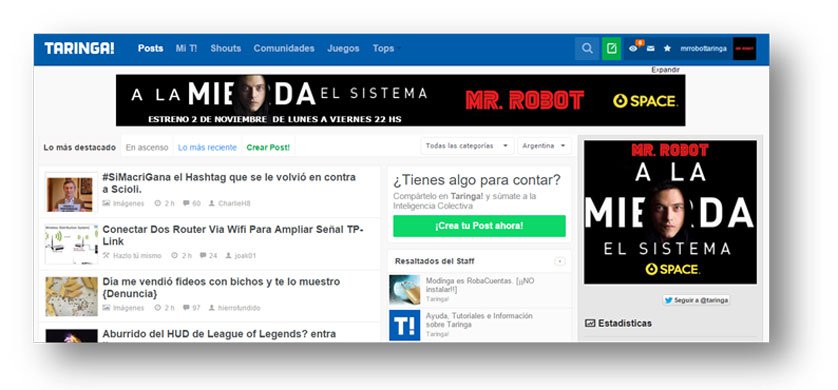Image resolution: width=838 pixels, height=390 pixels.
Task: Collapse the Resaltados del Staff panel toggle
Action: tap(560, 261)
